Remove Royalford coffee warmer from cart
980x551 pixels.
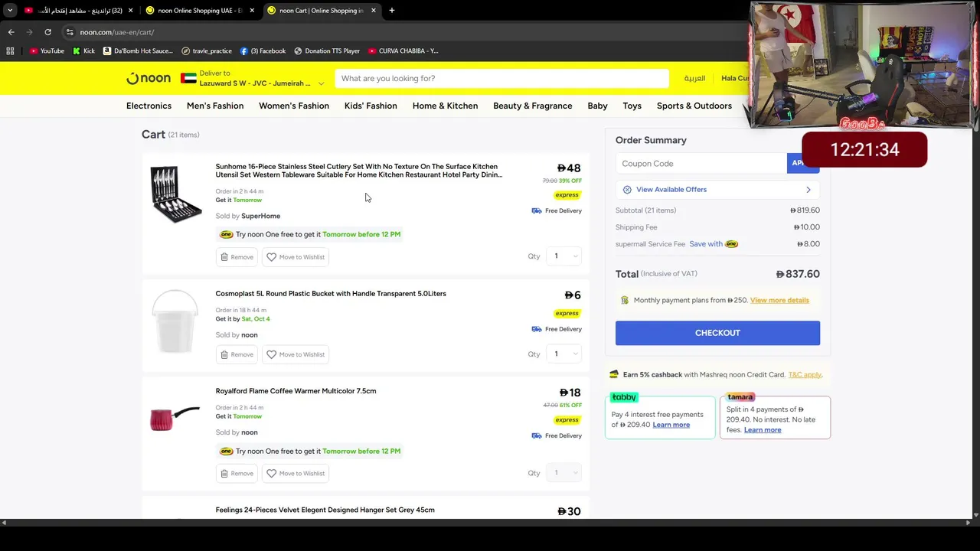tap(237, 473)
